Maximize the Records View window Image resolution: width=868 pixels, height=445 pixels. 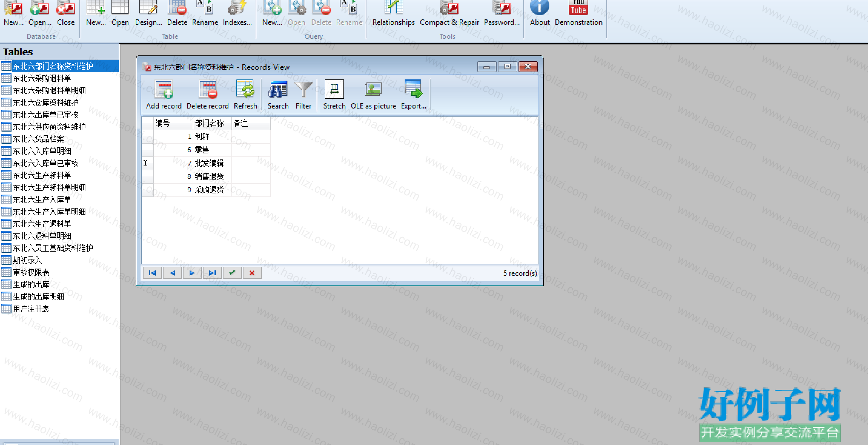click(x=507, y=67)
